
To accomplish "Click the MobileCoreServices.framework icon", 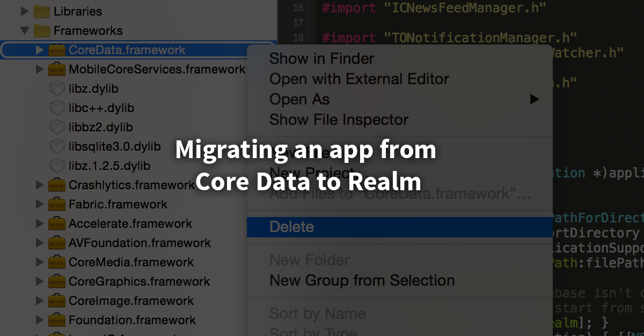I will click(56, 69).
